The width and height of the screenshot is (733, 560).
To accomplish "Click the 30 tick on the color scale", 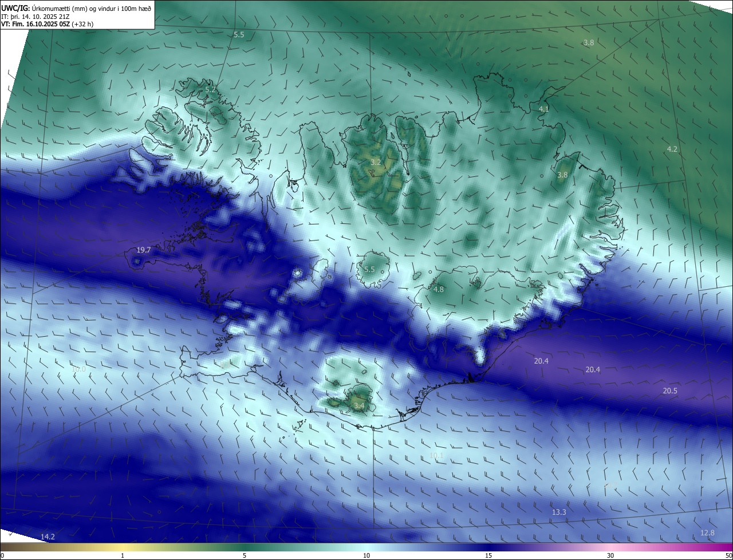I will click(x=610, y=555).
